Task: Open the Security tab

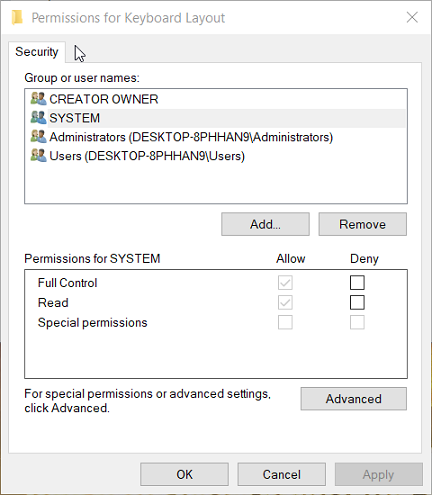Action: click(x=37, y=52)
